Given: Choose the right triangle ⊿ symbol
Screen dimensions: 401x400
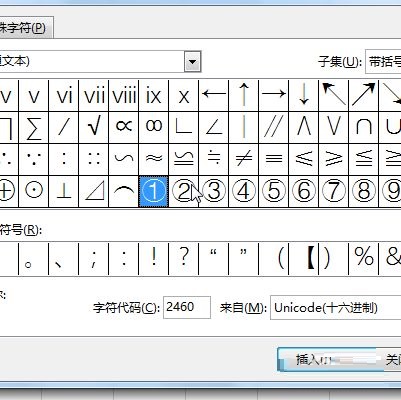Looking at the screenshot, I should click(x=94, y=191).
